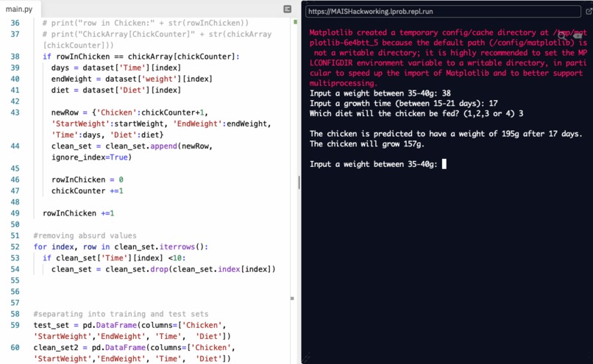Click the "diet = dataset['Diet'][index]" line
Image resolution: width=593 pixels, height=364 pixels.
116,90
